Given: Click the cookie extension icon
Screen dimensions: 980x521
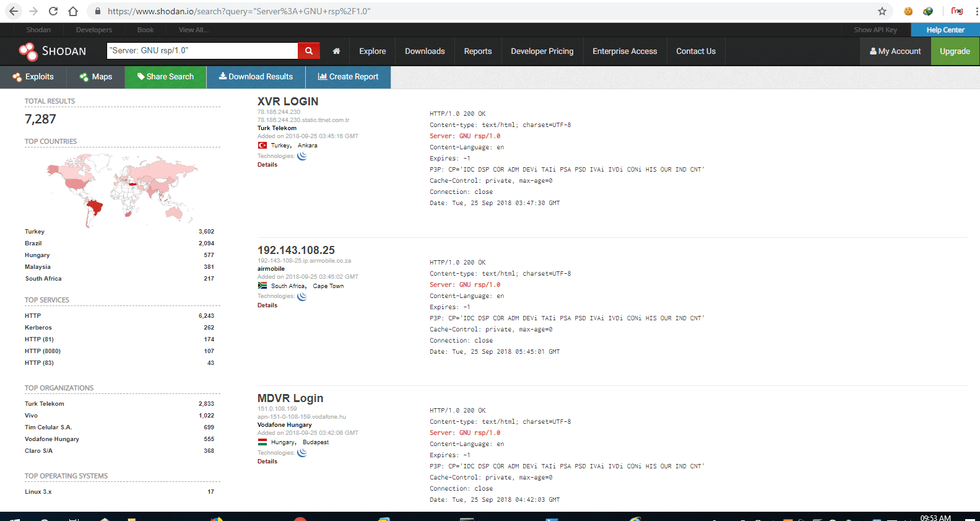Looking at the screenshot, I should tap(908, 11).
